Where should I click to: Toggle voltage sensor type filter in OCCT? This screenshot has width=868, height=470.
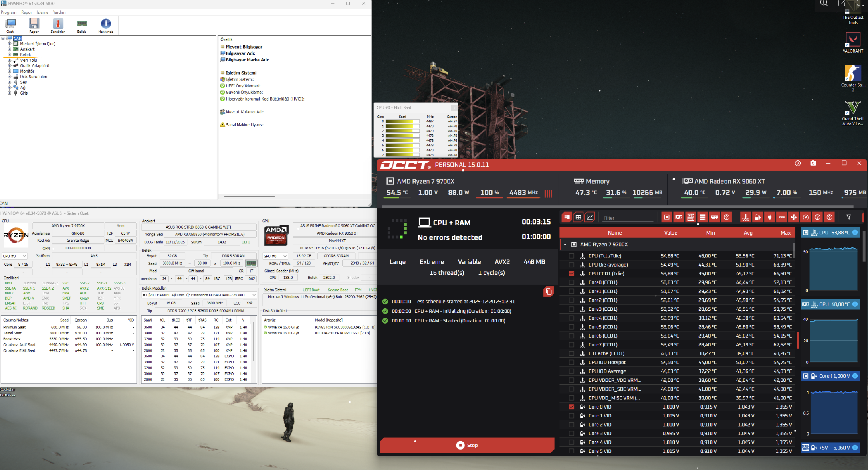tap(757, 217)
